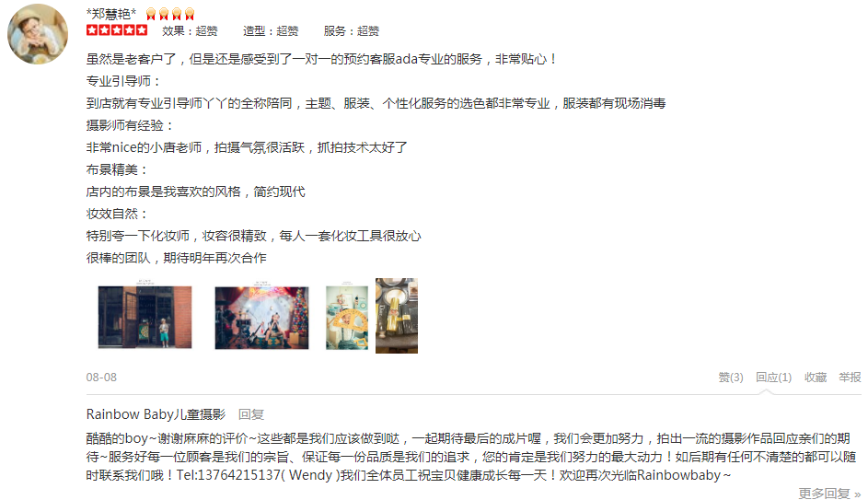Open the makeup tools photo thumbnail
868x500 pixels.
397,316
